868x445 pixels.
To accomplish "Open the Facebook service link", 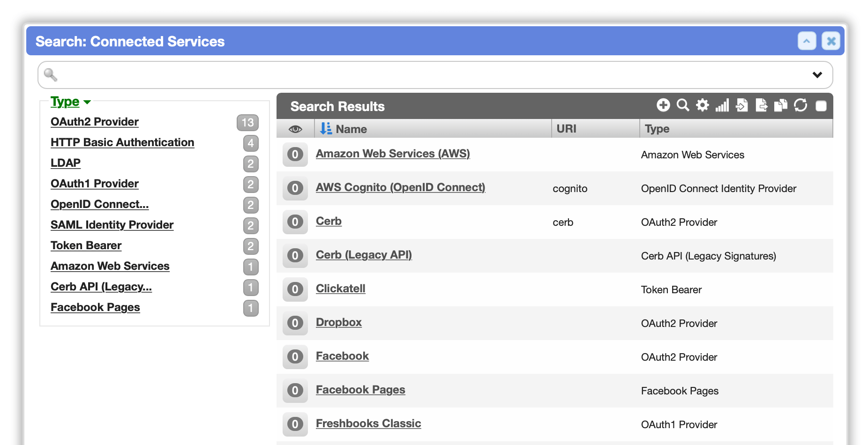I will pos(342,356).
